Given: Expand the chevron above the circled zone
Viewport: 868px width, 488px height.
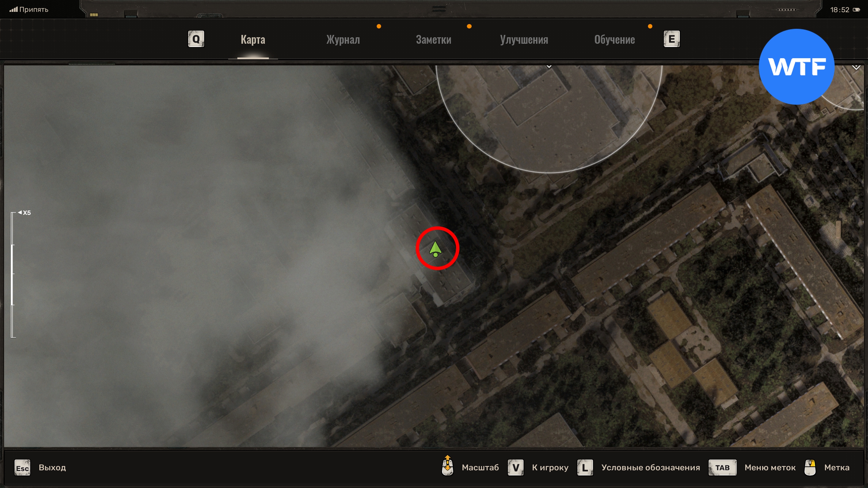Looking at the screenshot, I should pos(549,66).
